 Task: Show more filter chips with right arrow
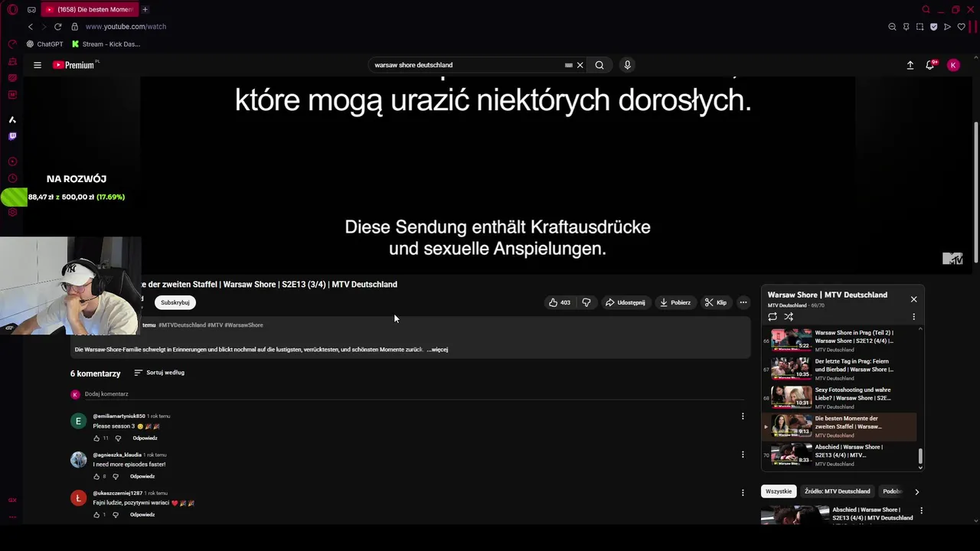[x=916, y=491]
